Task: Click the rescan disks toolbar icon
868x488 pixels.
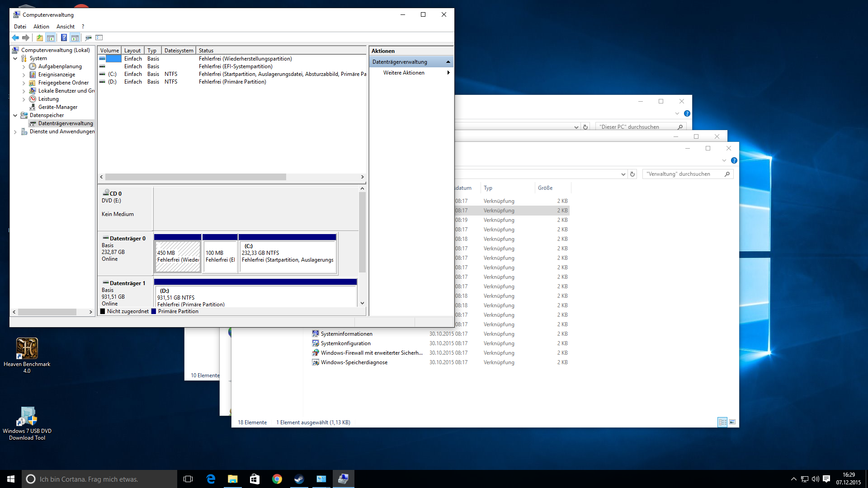Action: click(x=88, y=38)
